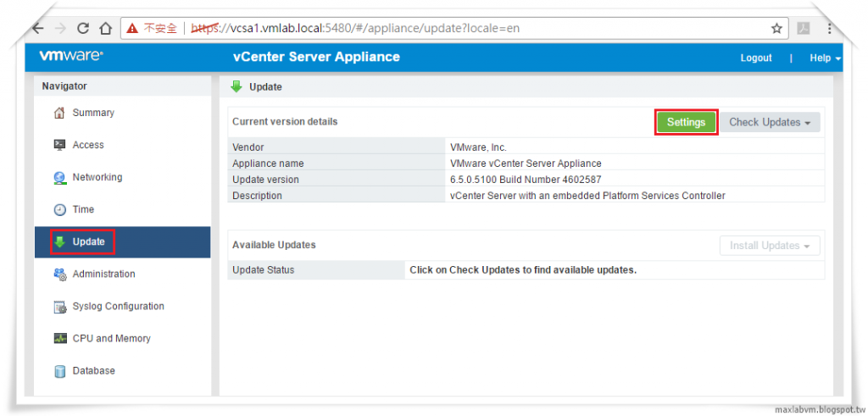This screenshot has height=416, width=868.
Task: Open the Administration navigator item
Action: [x=122, y=274]
